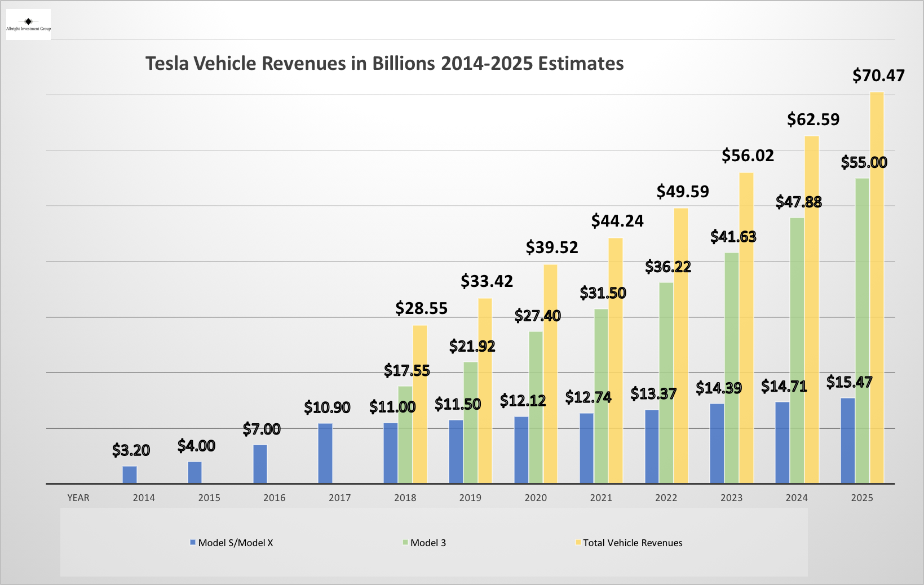Select the 2022 yellow total revenue bar
The height and width of the screenshot is (585, 924).
point(681,346)
